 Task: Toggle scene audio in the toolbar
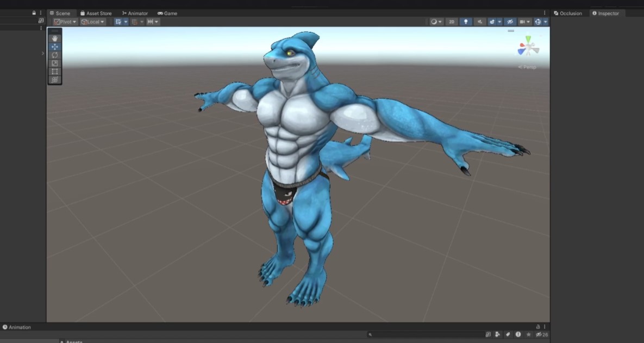[x=479, y=22]
